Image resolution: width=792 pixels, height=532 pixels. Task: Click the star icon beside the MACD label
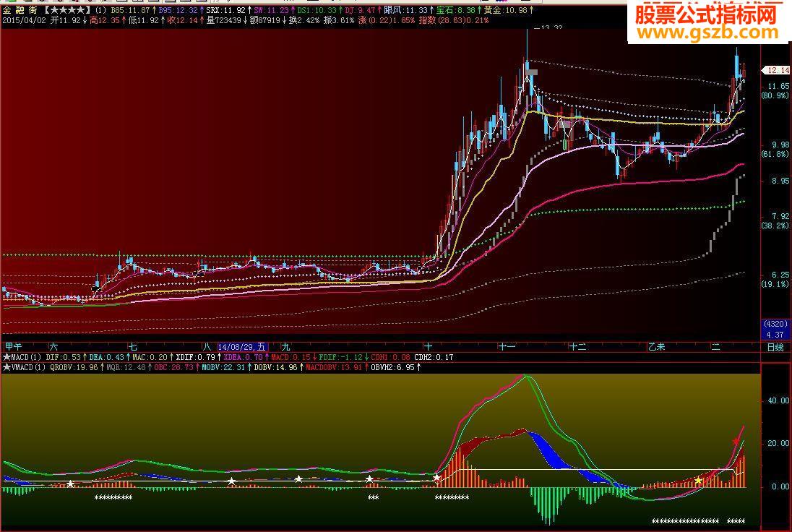tap(6, 356)
